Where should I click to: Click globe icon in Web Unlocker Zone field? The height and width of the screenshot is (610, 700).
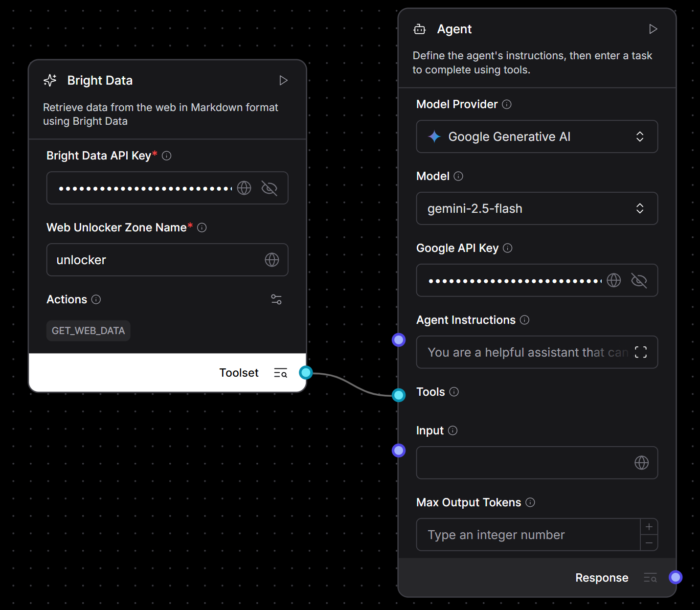pos(272,260)
